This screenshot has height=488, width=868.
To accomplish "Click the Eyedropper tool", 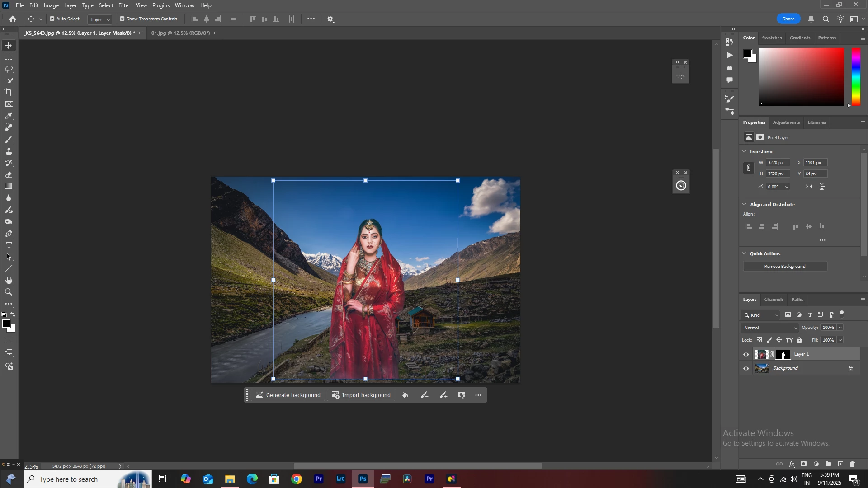I will tap(9, 116).
